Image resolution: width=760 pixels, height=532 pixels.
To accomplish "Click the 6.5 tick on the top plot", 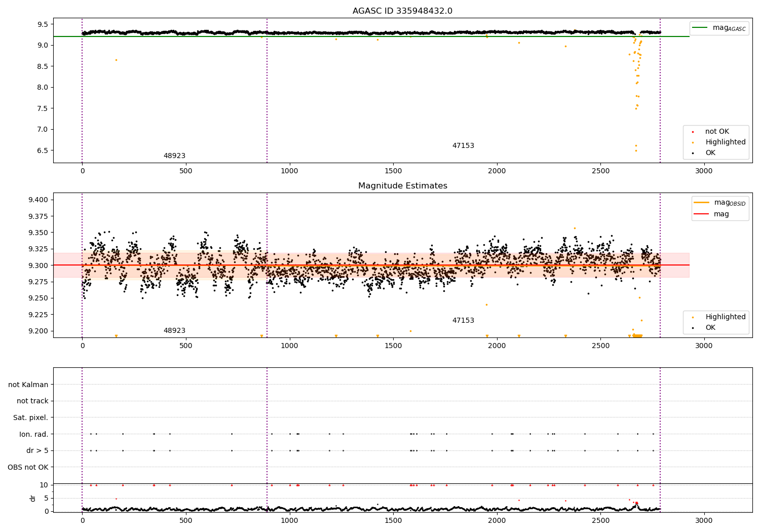I will pos(42,150).
